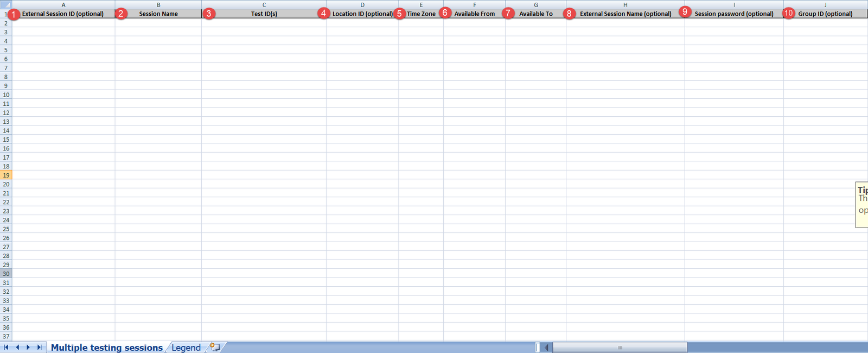Select the Multiple testing sessions tab
The width and height of the screenshot is (868, 353).
106,348
